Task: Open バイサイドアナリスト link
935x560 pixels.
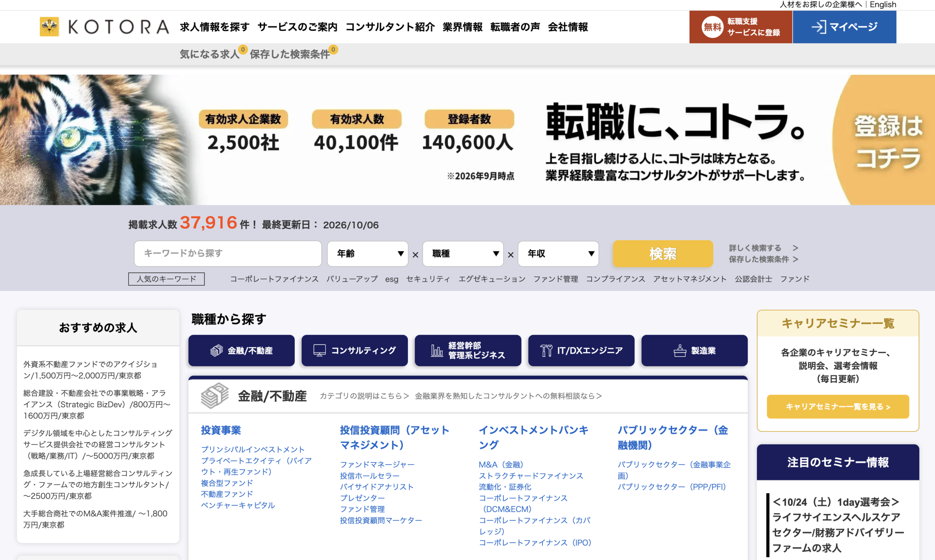Action: click(x=377, y=487)
